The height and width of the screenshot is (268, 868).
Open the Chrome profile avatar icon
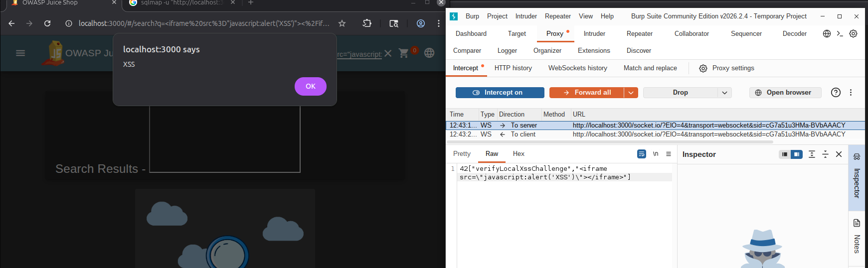pos(421,23)
